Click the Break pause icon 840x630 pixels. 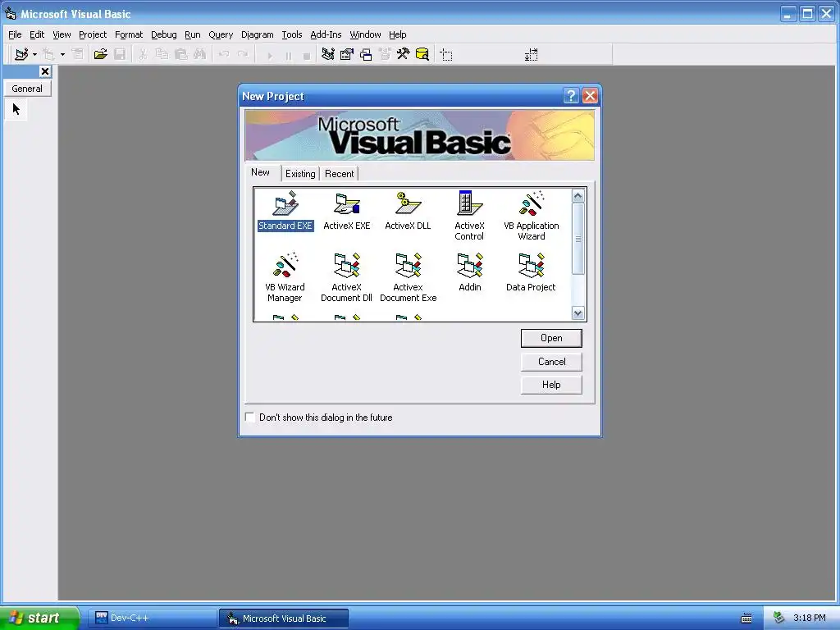[x=288, y=55]
